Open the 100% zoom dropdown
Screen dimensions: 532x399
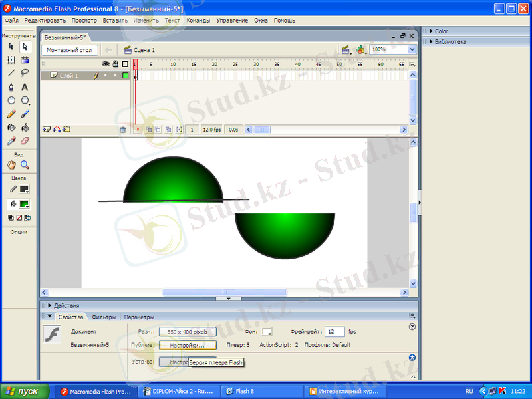click(412, 49)
